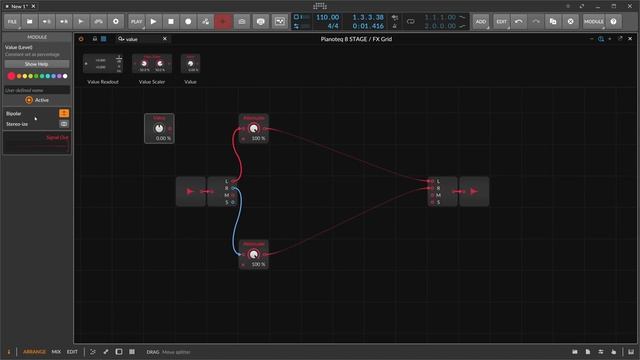Toggle automation write mode button

[205, 22]
